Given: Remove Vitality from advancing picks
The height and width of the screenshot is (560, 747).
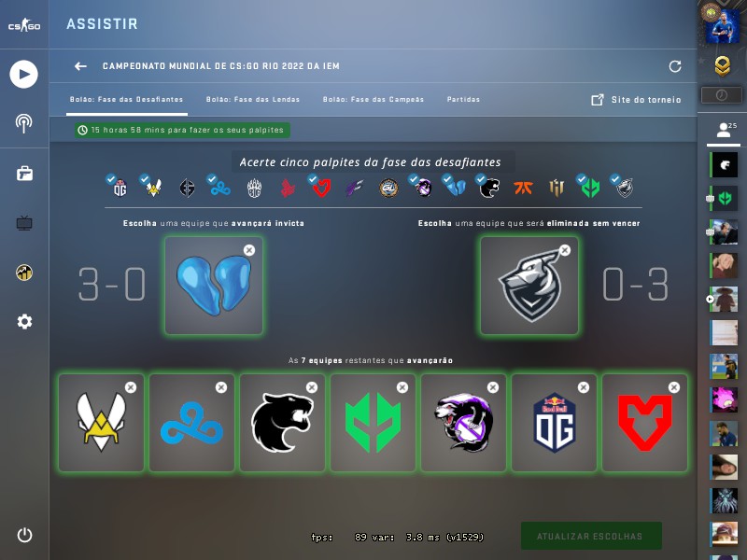Looking at the screenshot, I should click(131, 387).
